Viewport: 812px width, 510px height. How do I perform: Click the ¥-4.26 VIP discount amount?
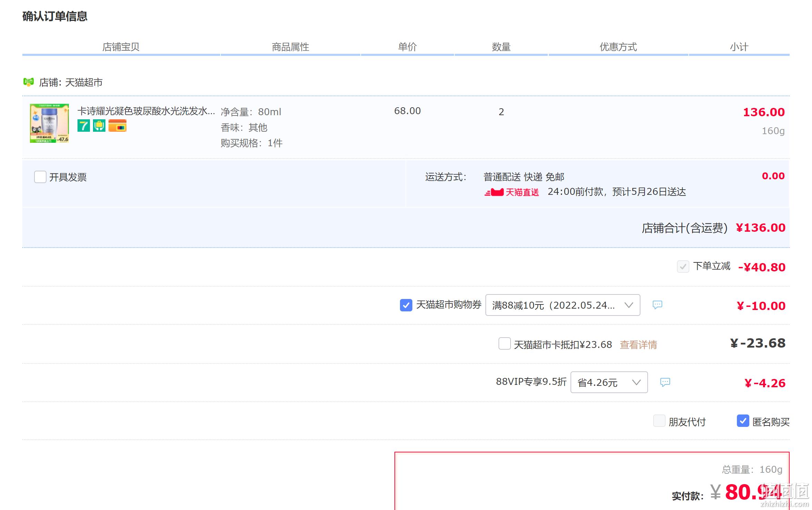pyautogui.click(x=765, y=383)
